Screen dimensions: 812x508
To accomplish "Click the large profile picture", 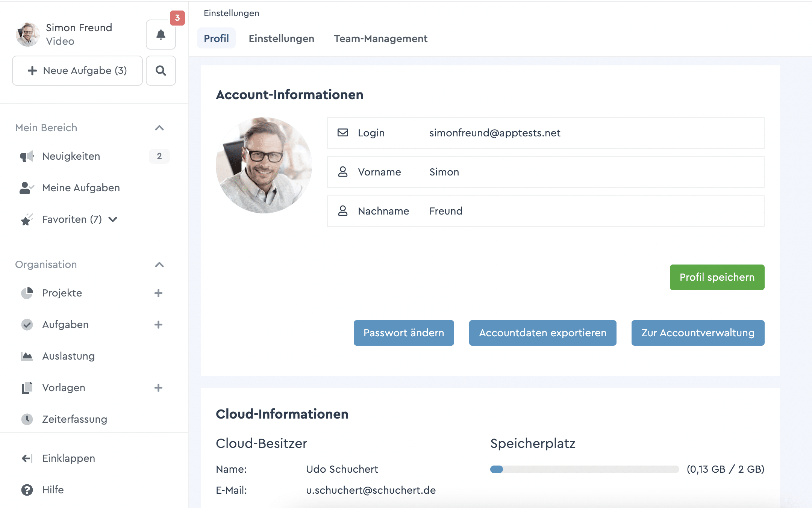I will 264,165.
